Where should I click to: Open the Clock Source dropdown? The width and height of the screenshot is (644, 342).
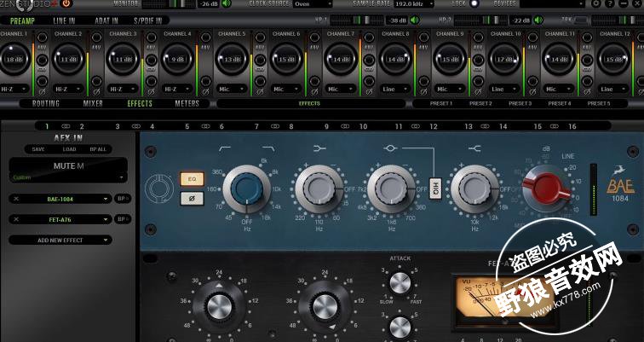pos(313,3)
